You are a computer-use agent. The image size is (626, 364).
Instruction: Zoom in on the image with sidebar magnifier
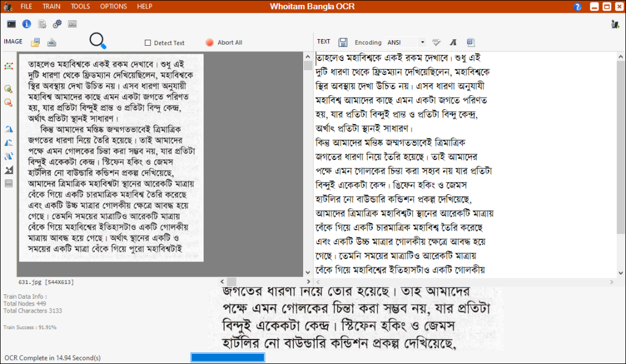9,89
